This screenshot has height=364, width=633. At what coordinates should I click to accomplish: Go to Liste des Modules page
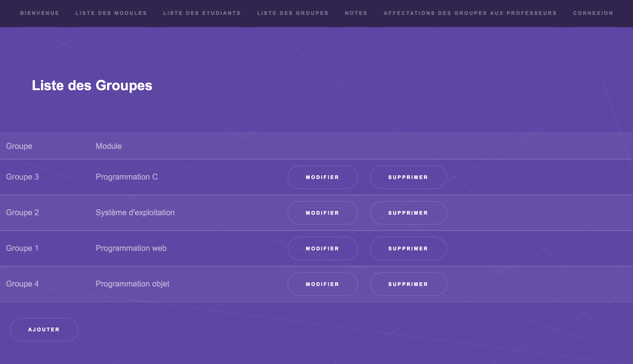click(x=111, y=13)
